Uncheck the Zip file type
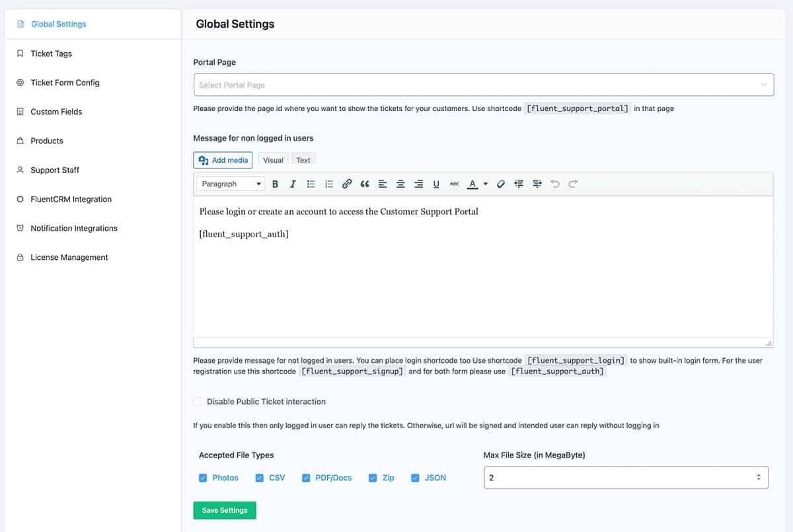This screenshot has height=532, width=793. click(x=373, y=478)
